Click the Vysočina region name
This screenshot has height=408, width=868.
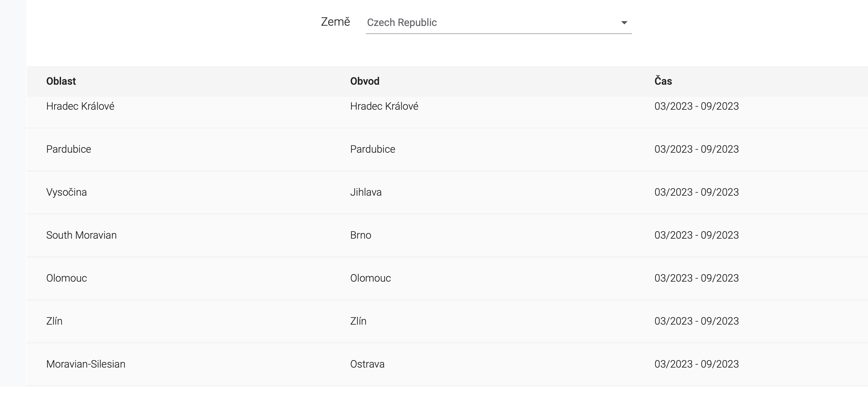[x=66, y=192]
